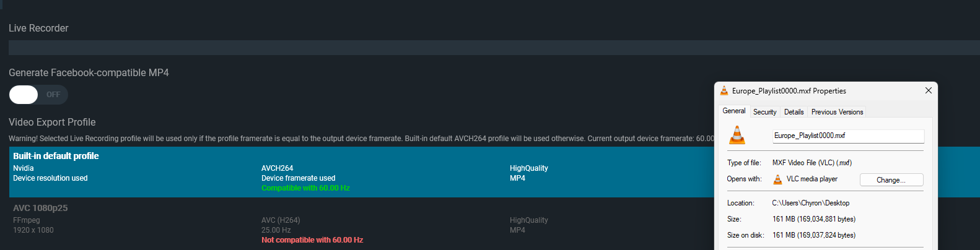
Task: Choose the AVC 1080p25 export profile
Action: (x=359, y=223)
